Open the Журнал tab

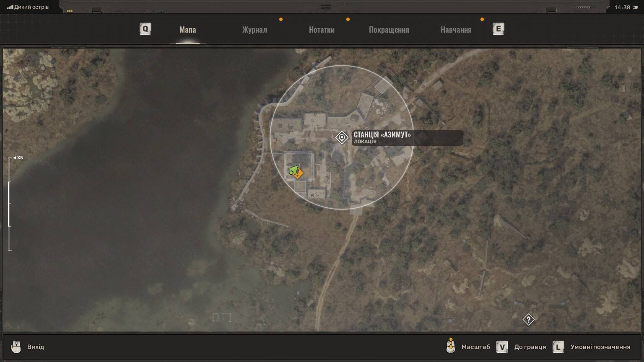[254, 30]
